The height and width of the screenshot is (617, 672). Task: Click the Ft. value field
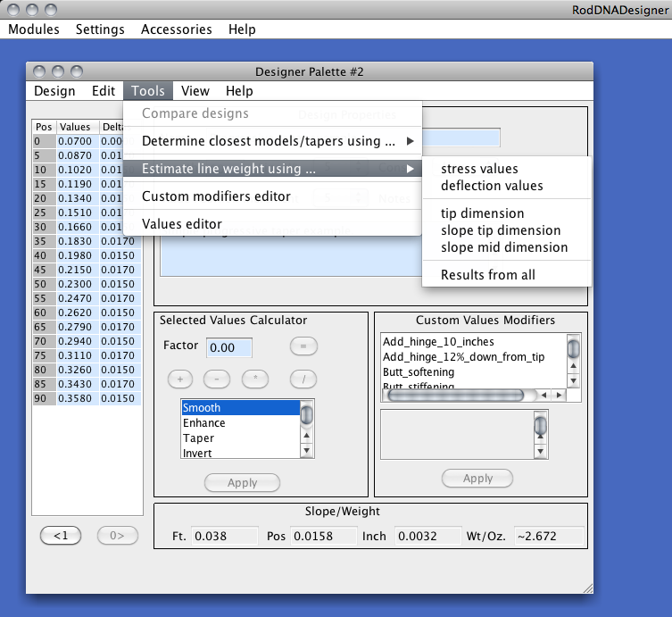[225, 537]
